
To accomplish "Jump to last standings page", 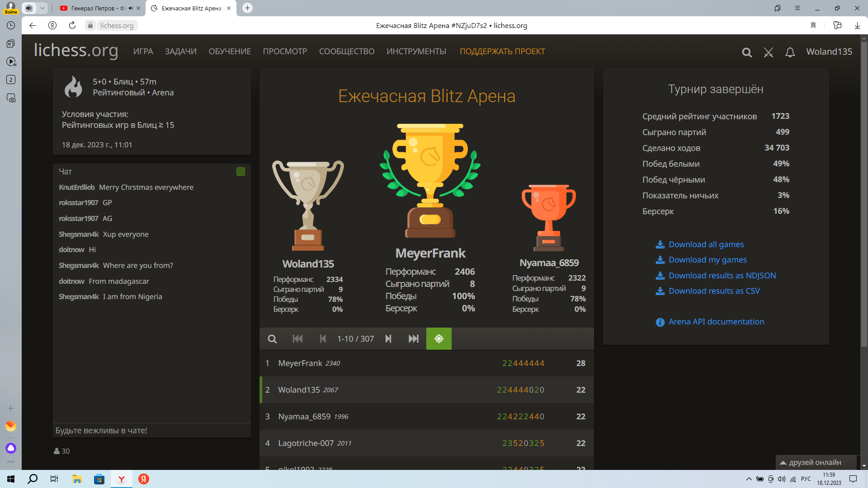I will [x=413, y=339].
